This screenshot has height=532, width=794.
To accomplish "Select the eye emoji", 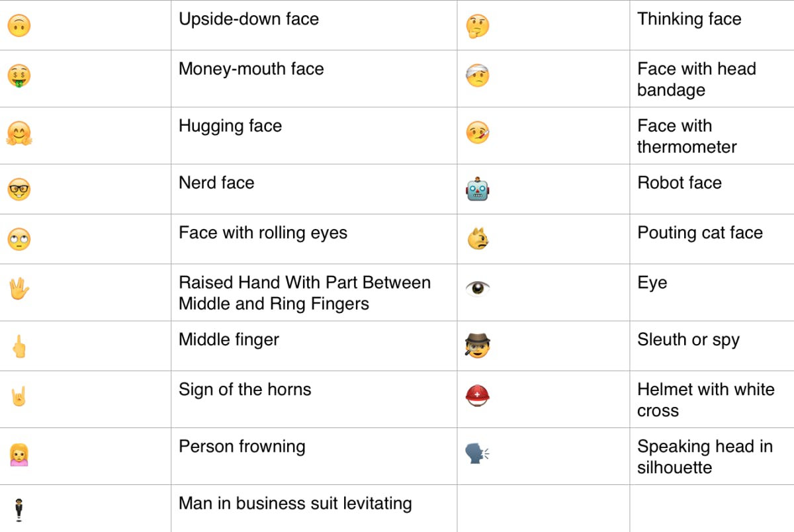I will click(477, 289).
